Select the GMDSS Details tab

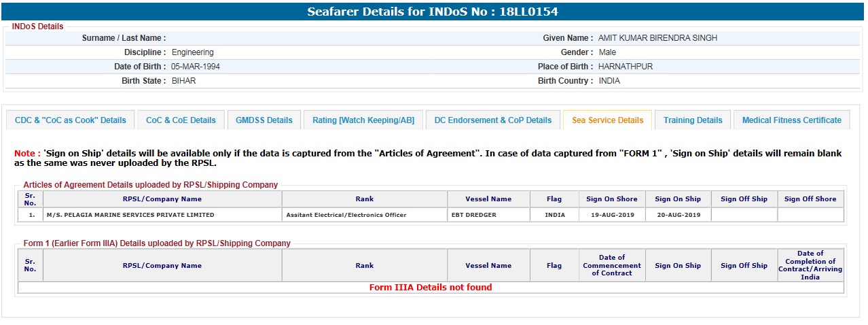point(264,120)
